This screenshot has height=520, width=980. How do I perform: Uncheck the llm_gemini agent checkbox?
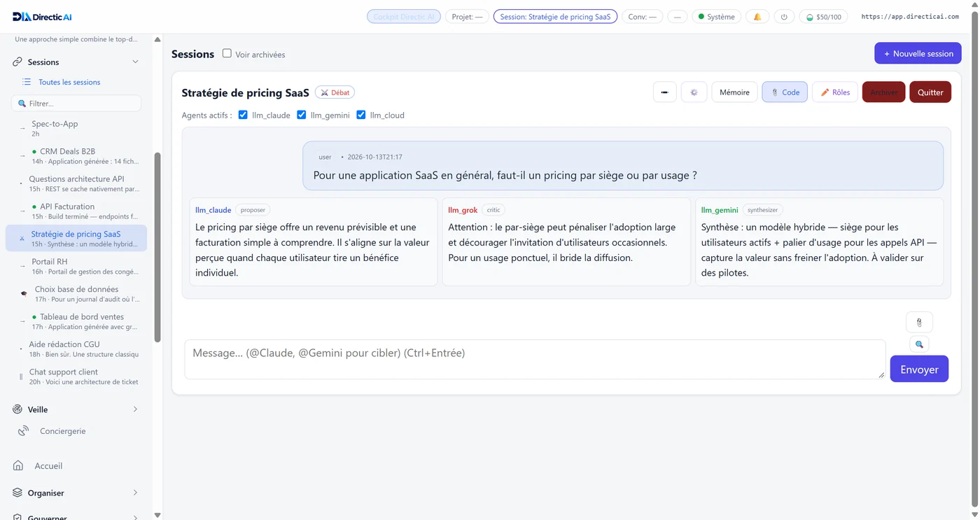pyautogui.click(x=302, y=115)
